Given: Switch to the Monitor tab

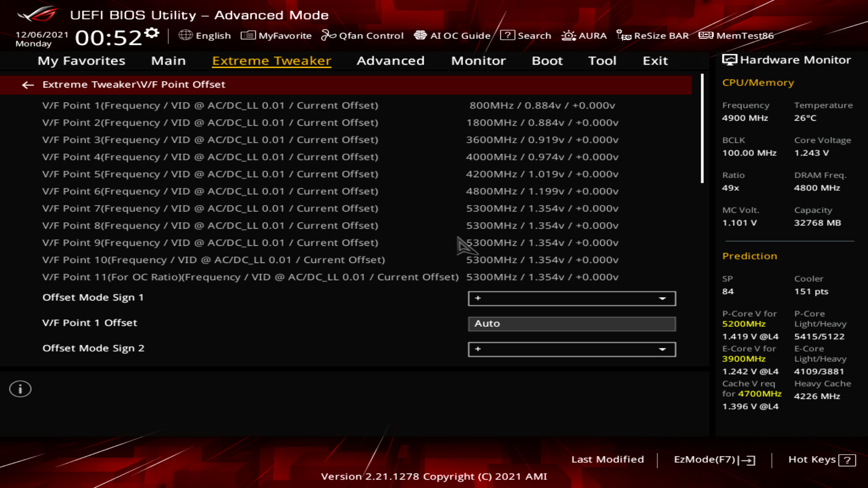Looking at the screenshot, I should click(478, 61).
